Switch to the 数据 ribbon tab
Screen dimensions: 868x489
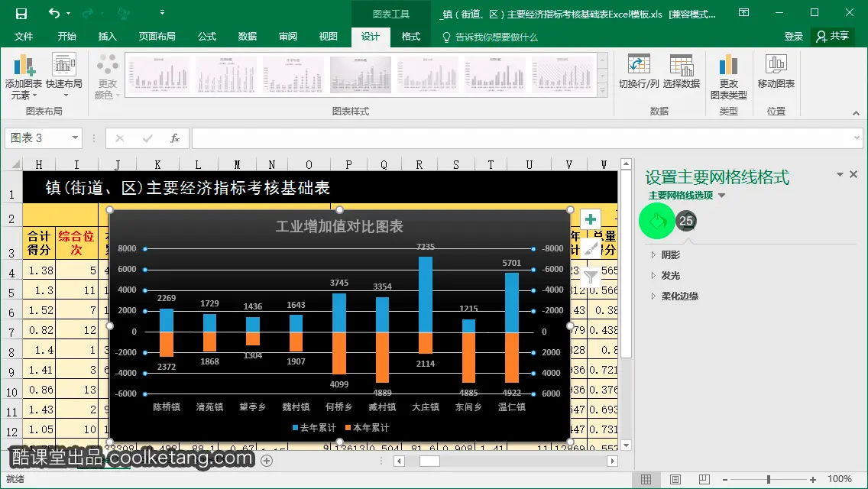pyautogui.click(x=248, y=37)
